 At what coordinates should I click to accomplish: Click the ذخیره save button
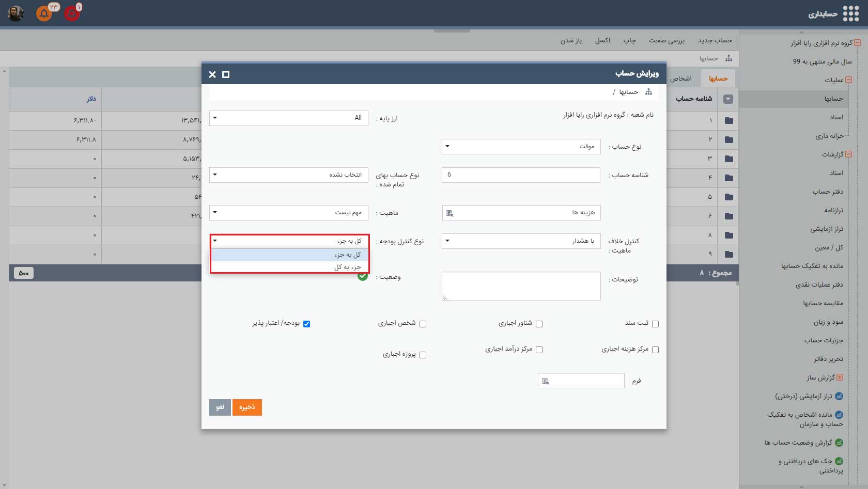click(x=247, y=407)
